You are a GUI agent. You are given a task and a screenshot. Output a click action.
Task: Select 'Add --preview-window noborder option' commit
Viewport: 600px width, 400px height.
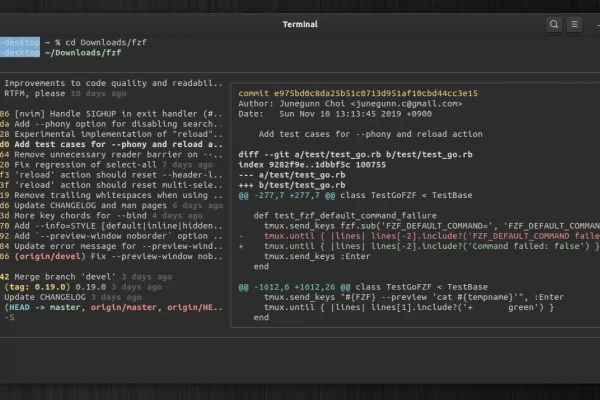coord(111,236)
